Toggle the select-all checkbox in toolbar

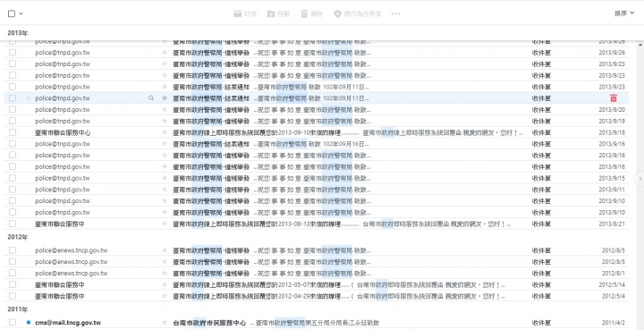[x=12, y=13]
